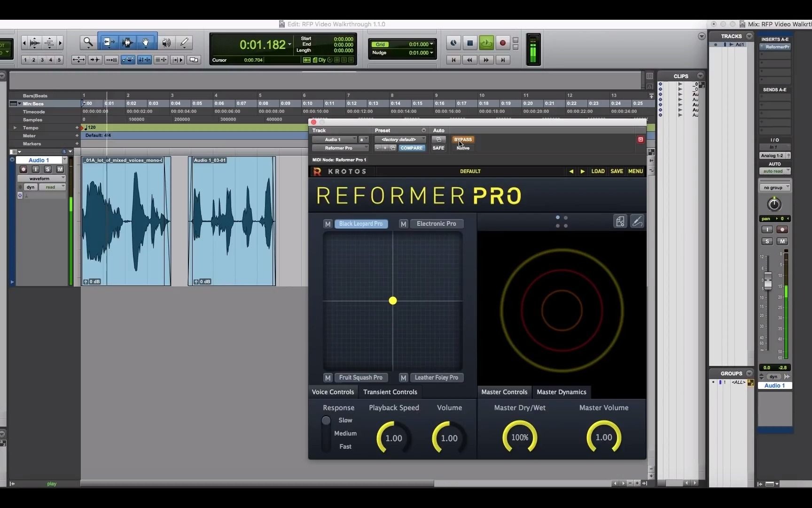Open Audio 1 automation mode read dropdown
The width and height of the screenshot is (812, 508).
(53, 187)
